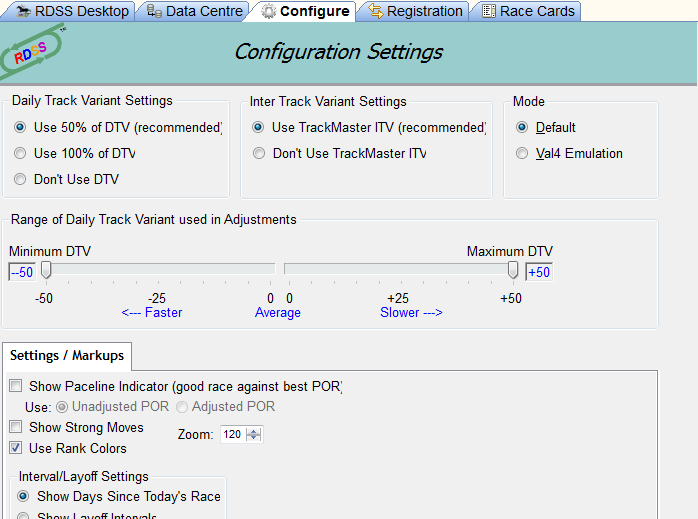This screenshot has width=698, height=519.
Task: Open the Registration tab
Action: coord(413,11)
